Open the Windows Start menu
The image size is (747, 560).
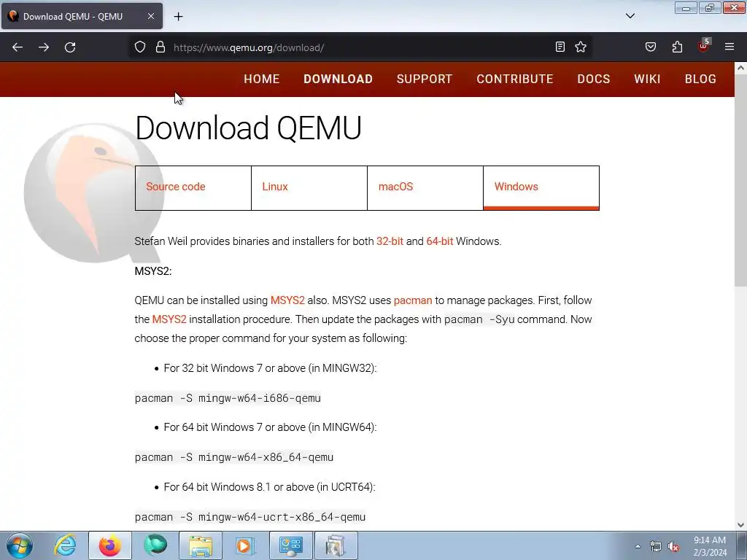click(x=20, y=545)
